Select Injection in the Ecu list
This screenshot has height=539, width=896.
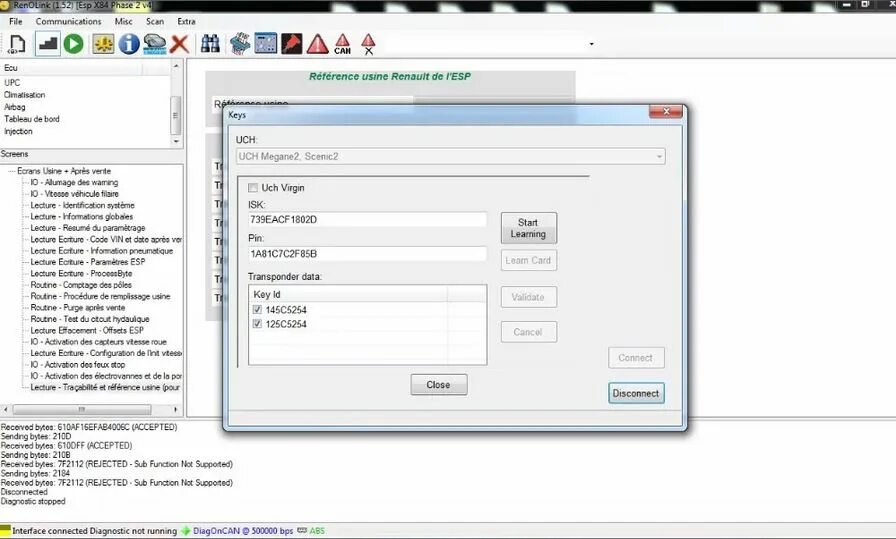tap(18, 131)
